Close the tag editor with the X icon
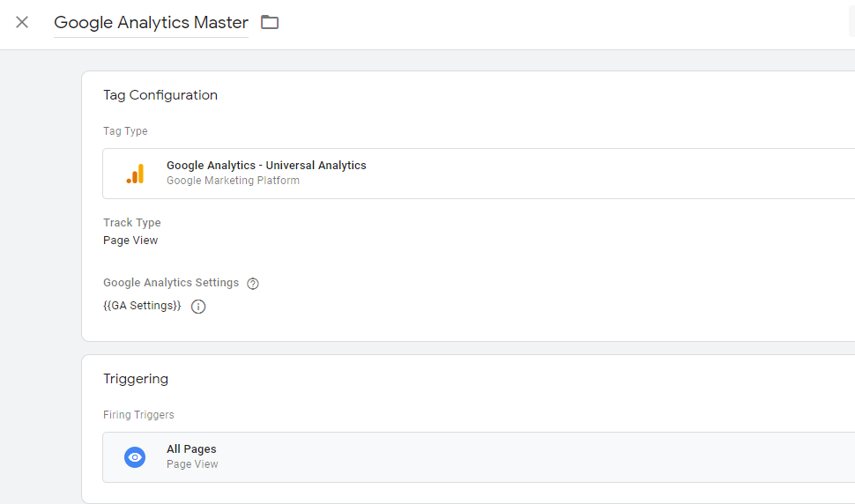 tap(22, 22)
